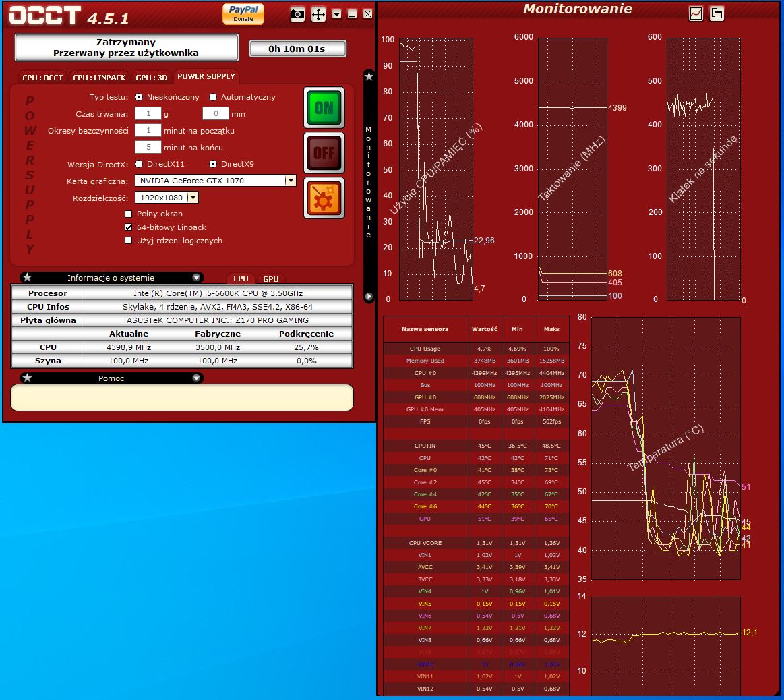Switch to the CPU:OCCT tab
784x700 pixels.
tap(42, 78)
